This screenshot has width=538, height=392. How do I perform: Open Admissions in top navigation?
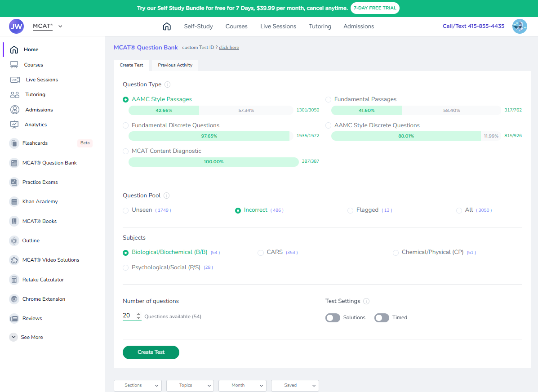pyautogui.click(x=359, y=27)
